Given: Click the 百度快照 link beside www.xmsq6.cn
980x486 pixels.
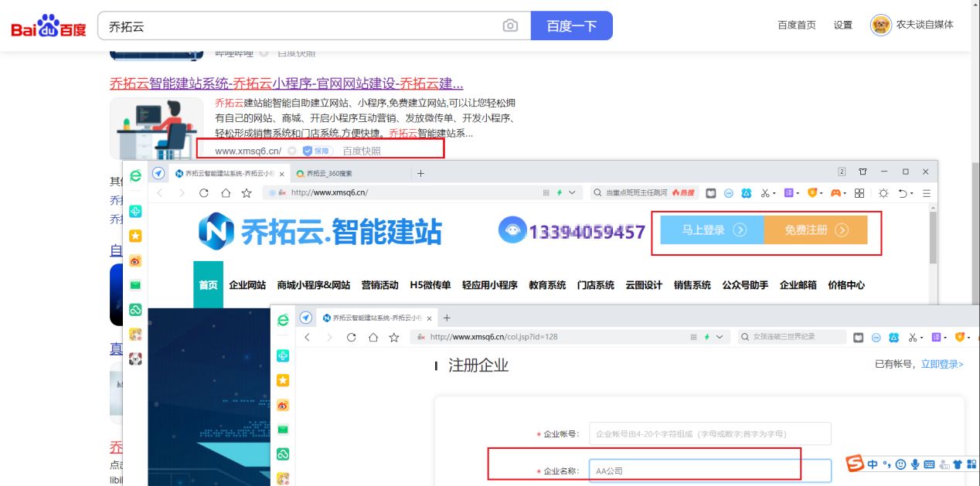Looking at the screenshot, I should click(362, 151).
